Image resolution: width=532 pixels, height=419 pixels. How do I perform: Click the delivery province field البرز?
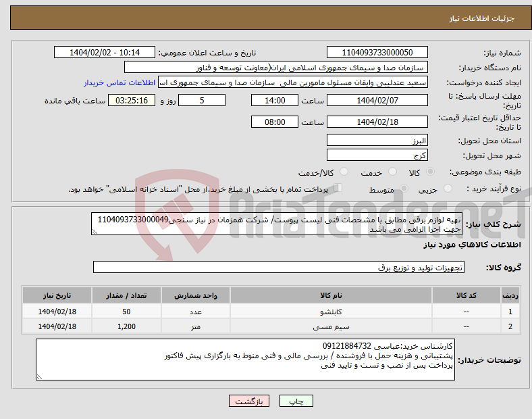377,140
